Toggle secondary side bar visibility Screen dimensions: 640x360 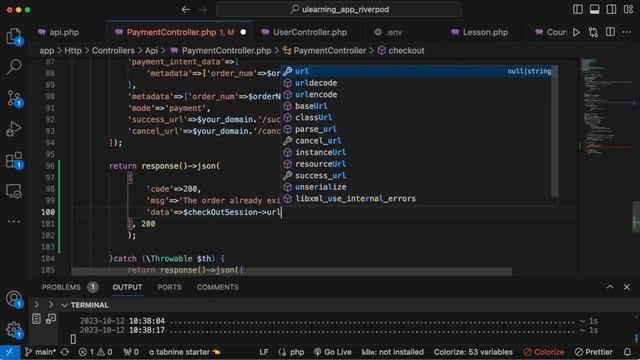click(x=611, y=9)
